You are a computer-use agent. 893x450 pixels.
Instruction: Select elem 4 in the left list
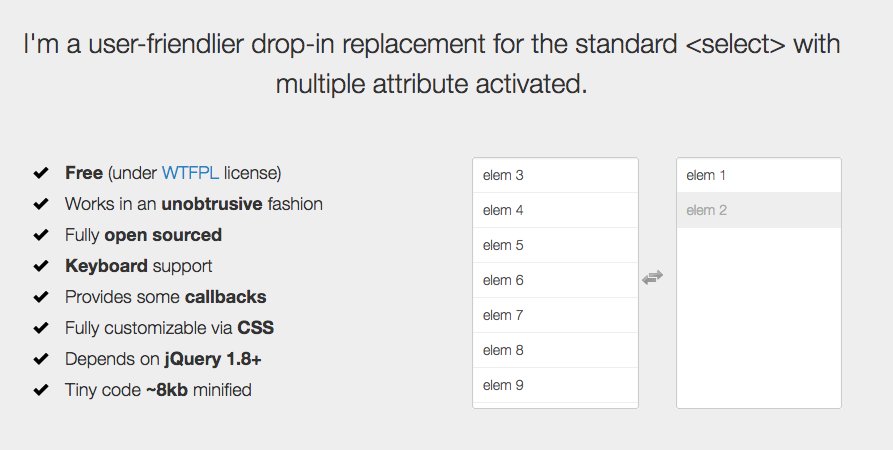tap(555, 210)
